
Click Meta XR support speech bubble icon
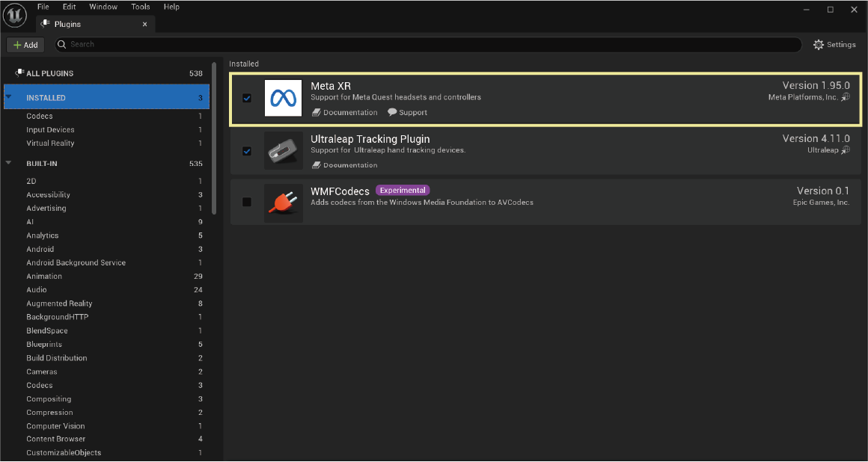(x=392, y=112)
